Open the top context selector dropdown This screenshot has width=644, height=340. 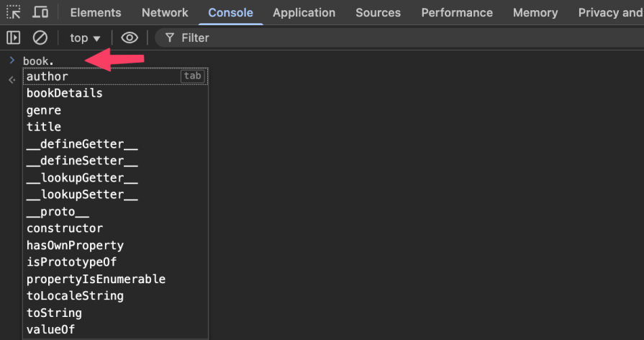point(86,37)
